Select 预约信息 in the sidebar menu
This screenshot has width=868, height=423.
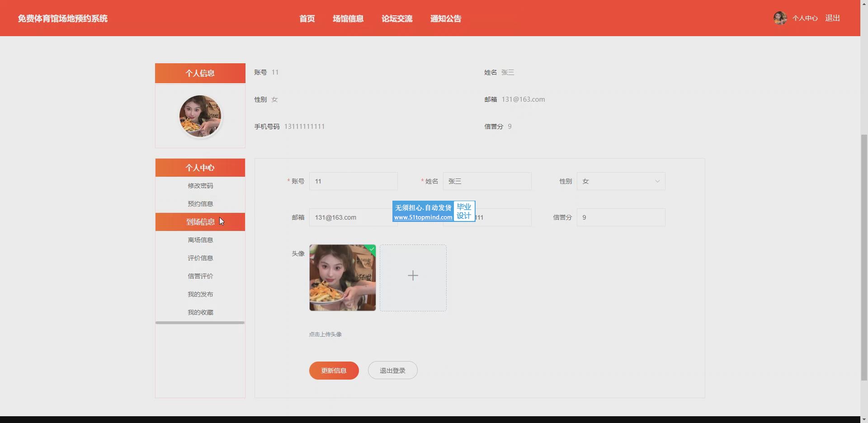coord(200,204)
